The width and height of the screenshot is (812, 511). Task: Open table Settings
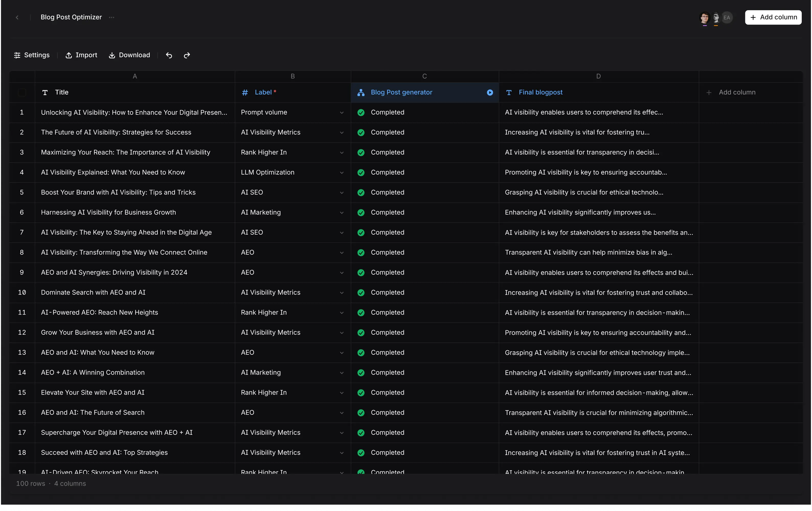(32, 55)
